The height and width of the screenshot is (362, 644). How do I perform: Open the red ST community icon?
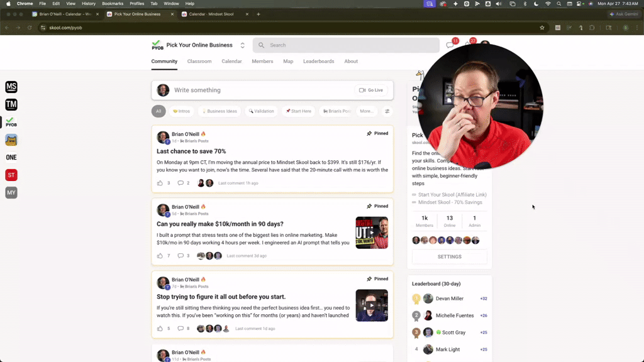[11, 175]
